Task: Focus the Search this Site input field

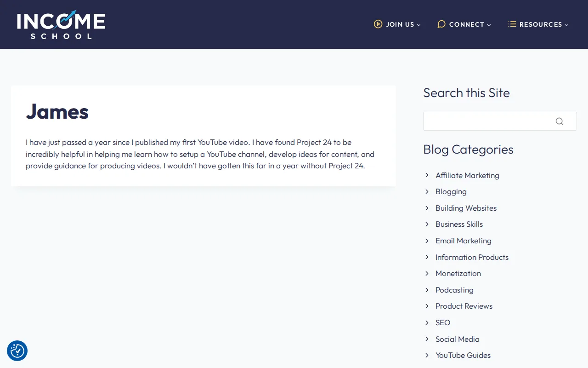Action: pos(500,121)
